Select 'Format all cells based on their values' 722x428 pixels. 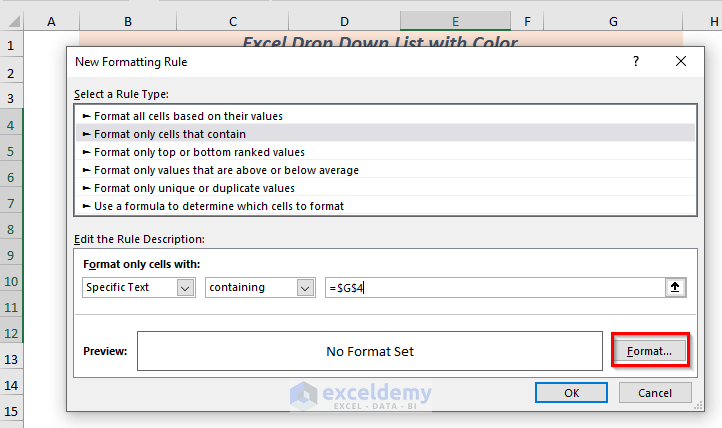(187, 116)
